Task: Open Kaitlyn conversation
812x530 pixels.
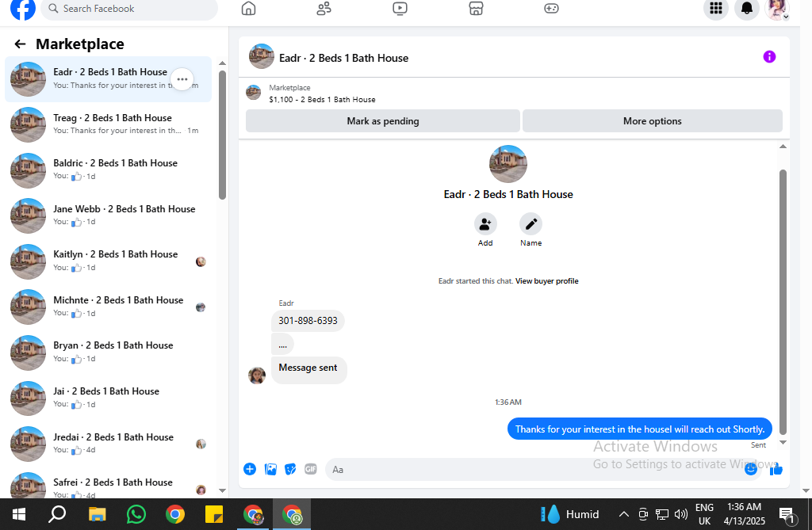Action: tap(108, 261)
